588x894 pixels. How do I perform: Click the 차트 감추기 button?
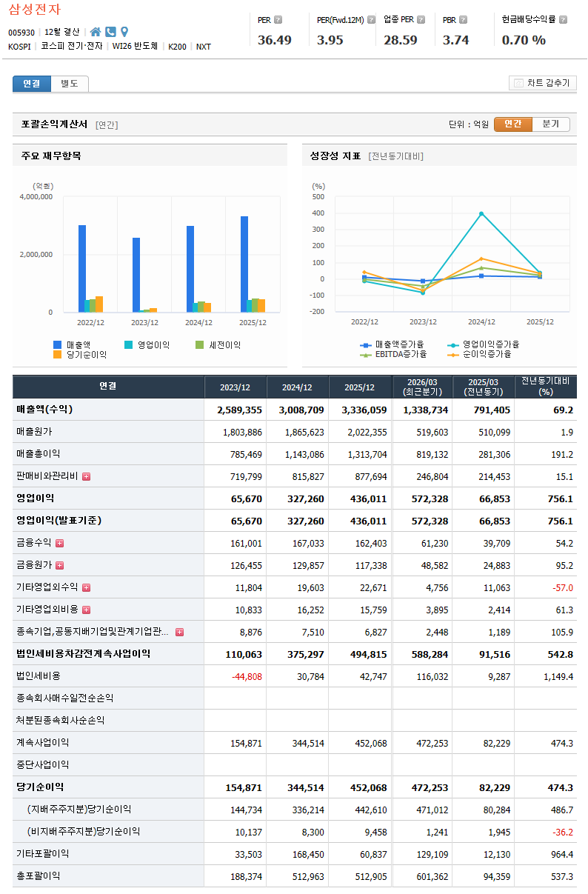[x=543, y=83]
